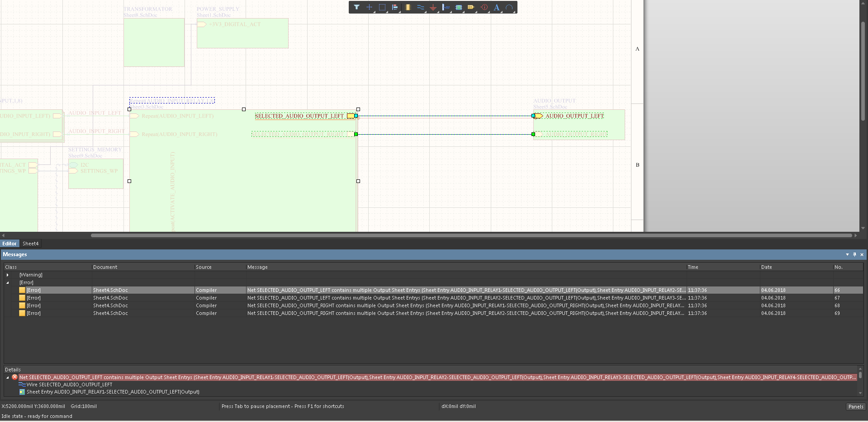Click the red error icon in Details
Viewport: 868px width, 422px height.
pos(14,377)
